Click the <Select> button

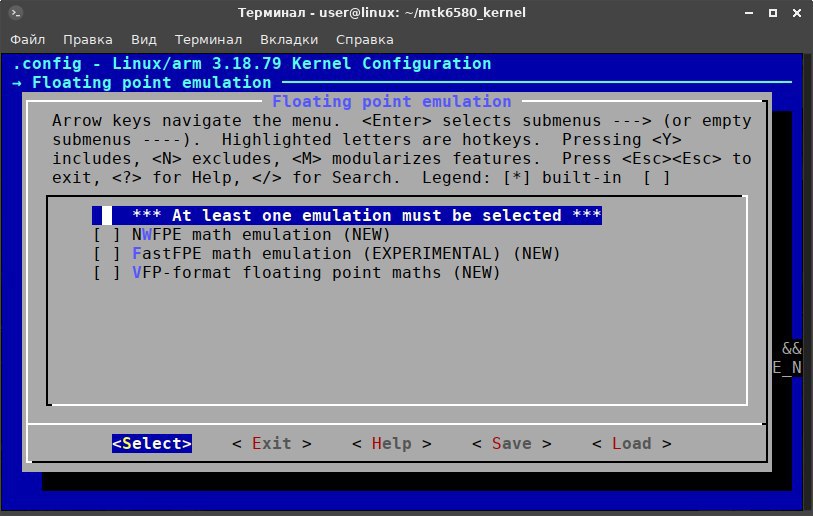click(x=152, y=443)
